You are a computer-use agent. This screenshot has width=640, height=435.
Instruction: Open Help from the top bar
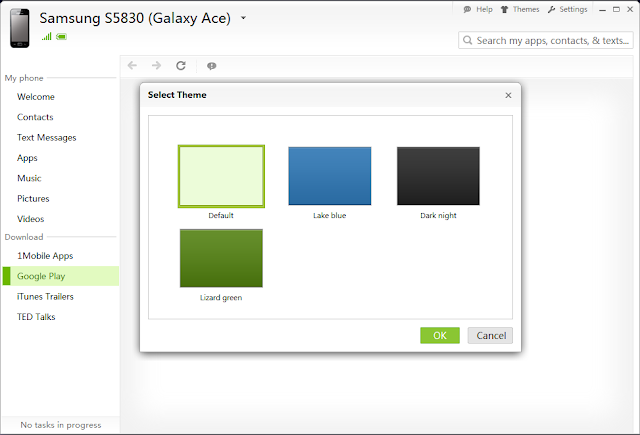click(x=478, y=9)
